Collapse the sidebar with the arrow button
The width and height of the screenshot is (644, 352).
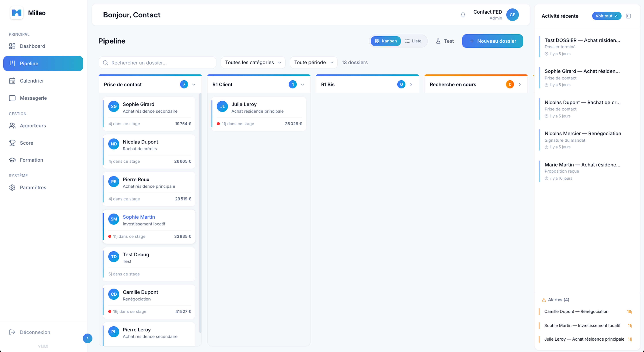click(88, 338)
